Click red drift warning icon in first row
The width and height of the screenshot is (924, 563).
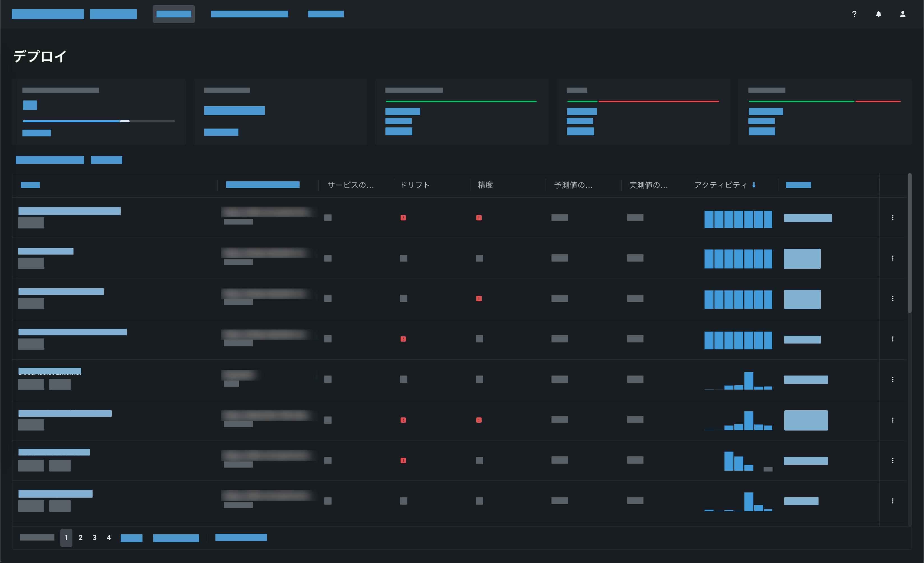click(403, 218)
